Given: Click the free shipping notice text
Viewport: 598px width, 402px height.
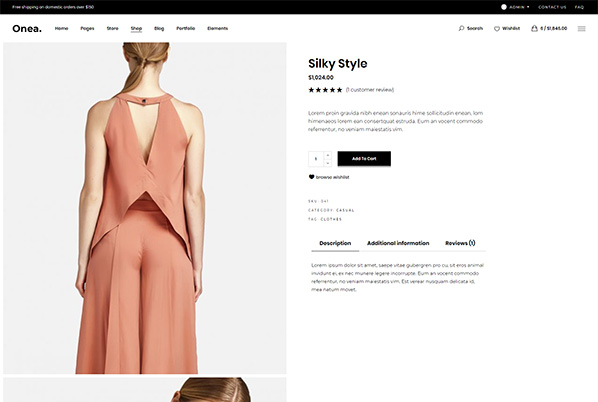Looking at the screenshot, I should (x=53, y=7).
